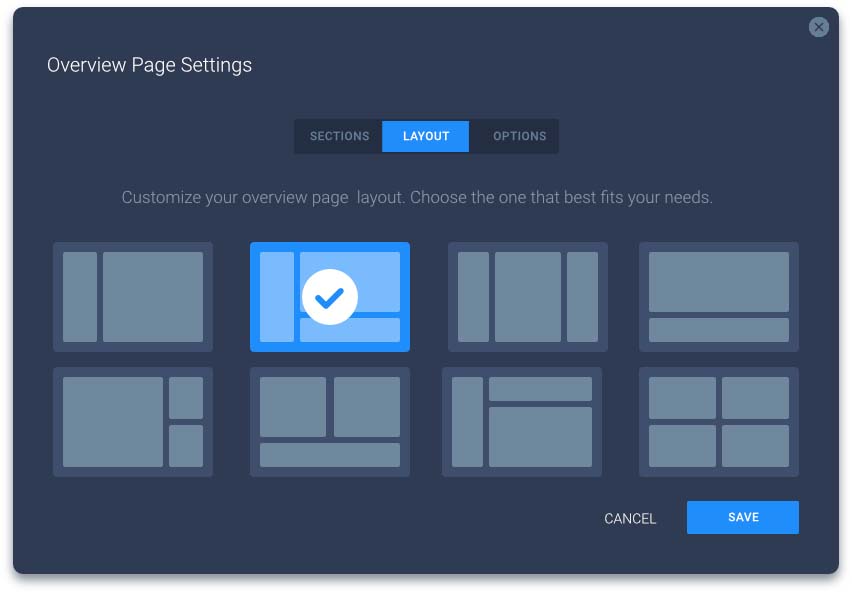This screenshot has height=593, width=852.
Task: Pick layout with large top panel and bottom strip
Action: tap(718, 297)
